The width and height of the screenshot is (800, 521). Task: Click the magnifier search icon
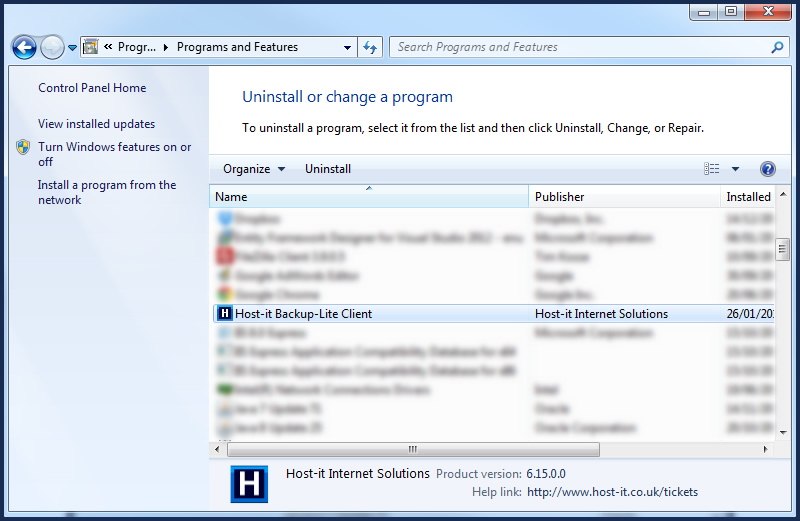click(x=778, y=47)
